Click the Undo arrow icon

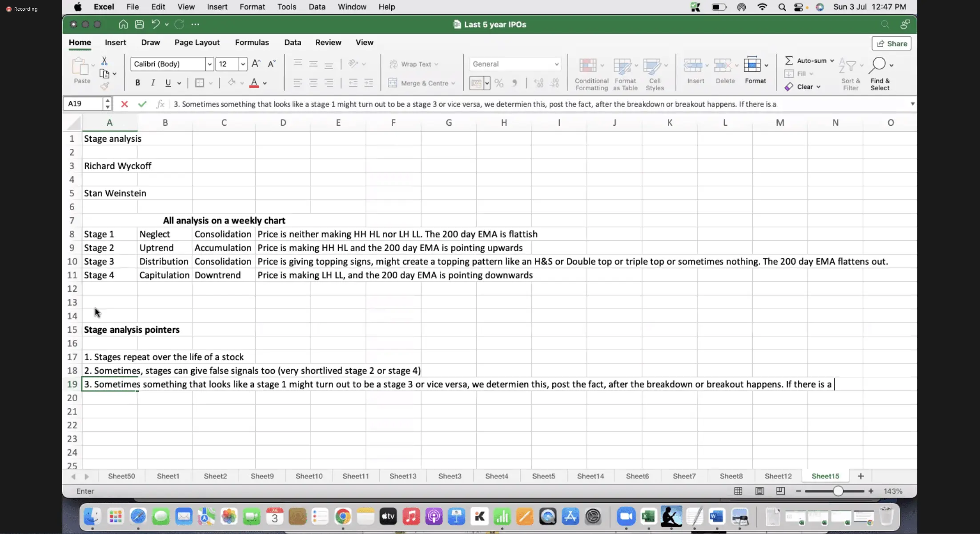(x=155, y=24)
